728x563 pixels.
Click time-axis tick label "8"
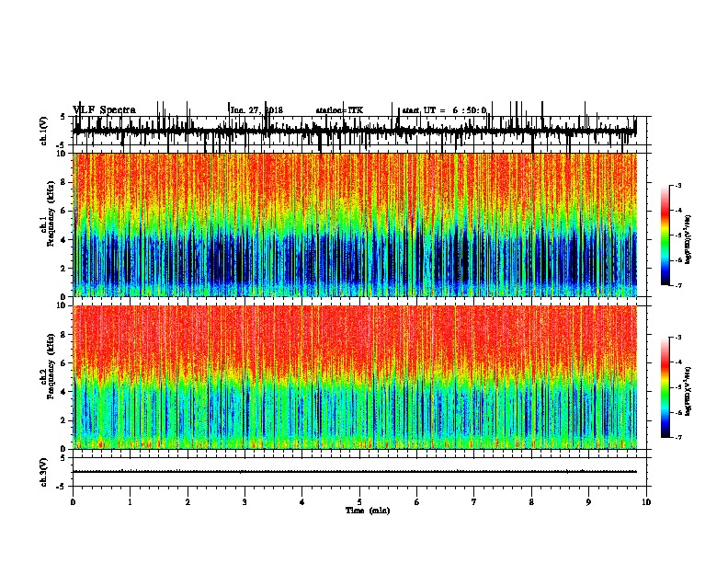tap(531, 502)
